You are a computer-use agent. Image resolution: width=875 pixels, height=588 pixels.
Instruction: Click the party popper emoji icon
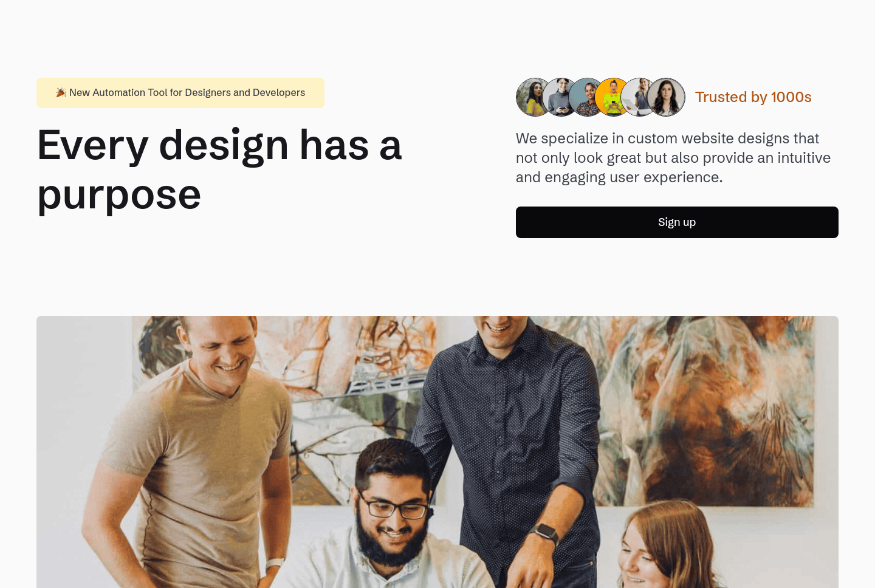(x=61, y=92)
